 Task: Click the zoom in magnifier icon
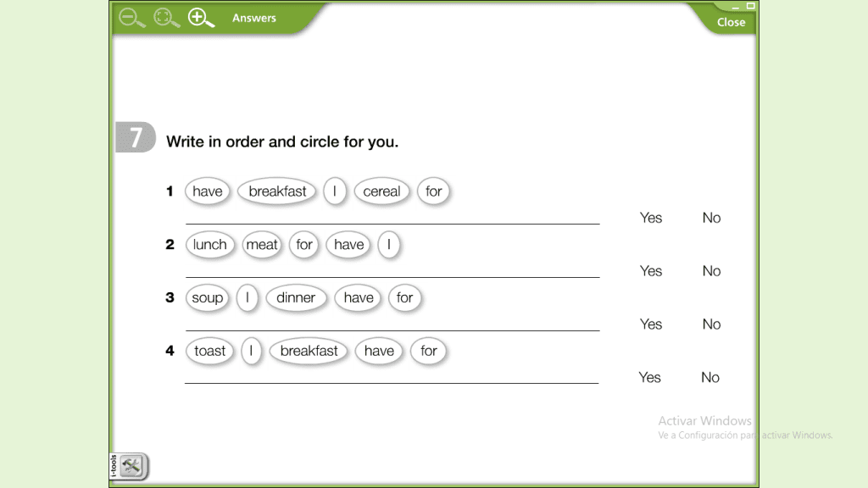click(x=200, y=18)
